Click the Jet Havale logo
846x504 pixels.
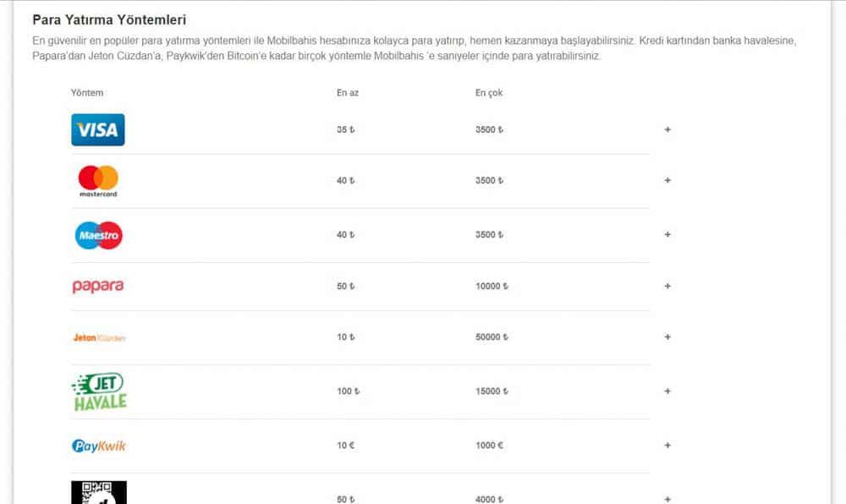pos(99,392)
